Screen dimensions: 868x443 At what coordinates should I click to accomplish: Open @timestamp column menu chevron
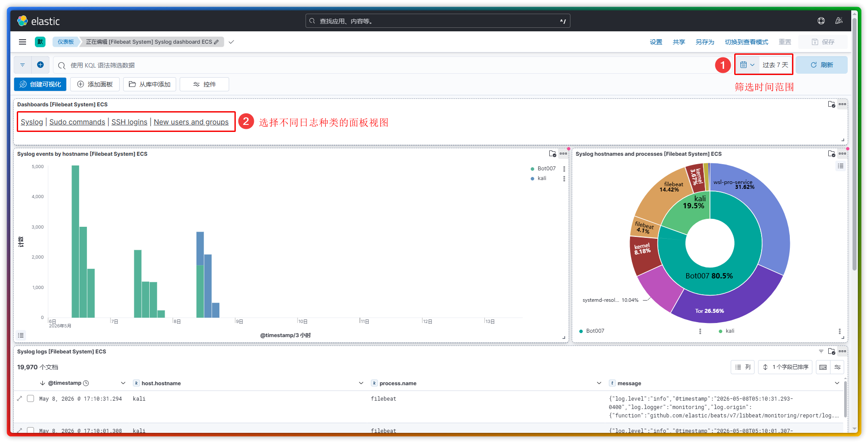click(123, 383)
